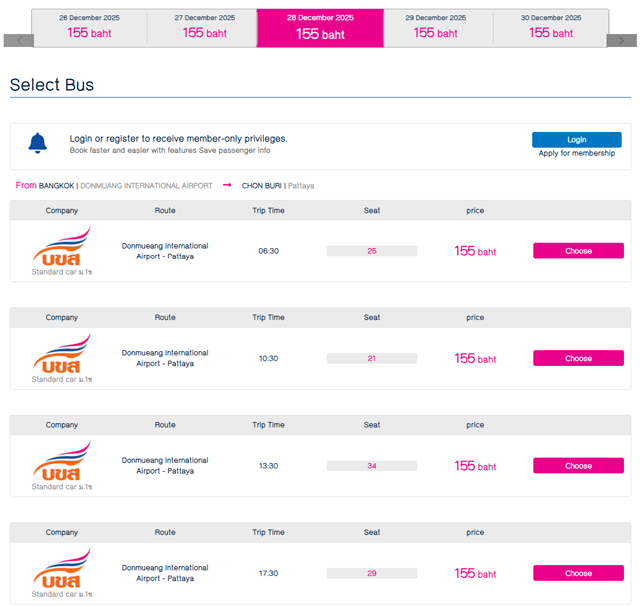This screenshot has width=640, height=607.
Task: Click the notification bell icon
Action: tap(38, 142)
